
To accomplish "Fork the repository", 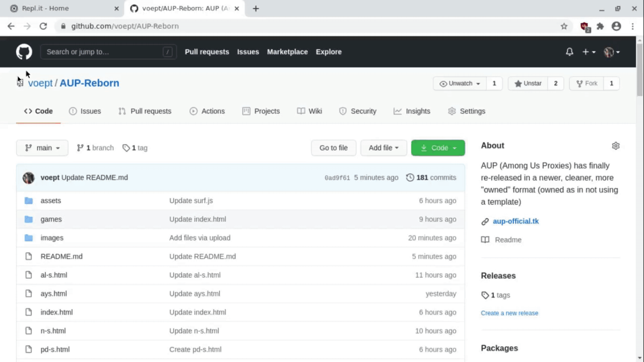I will click(x=587, y=84).
